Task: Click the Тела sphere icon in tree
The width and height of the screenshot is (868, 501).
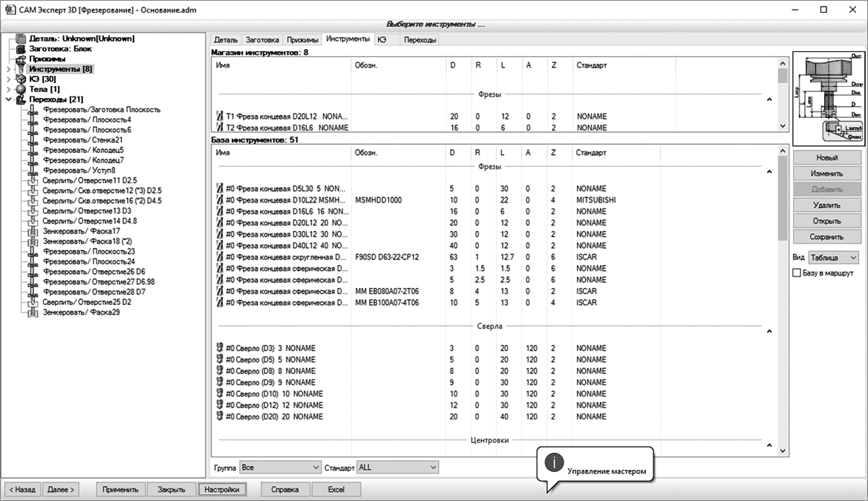Action: tap(20, 89)
